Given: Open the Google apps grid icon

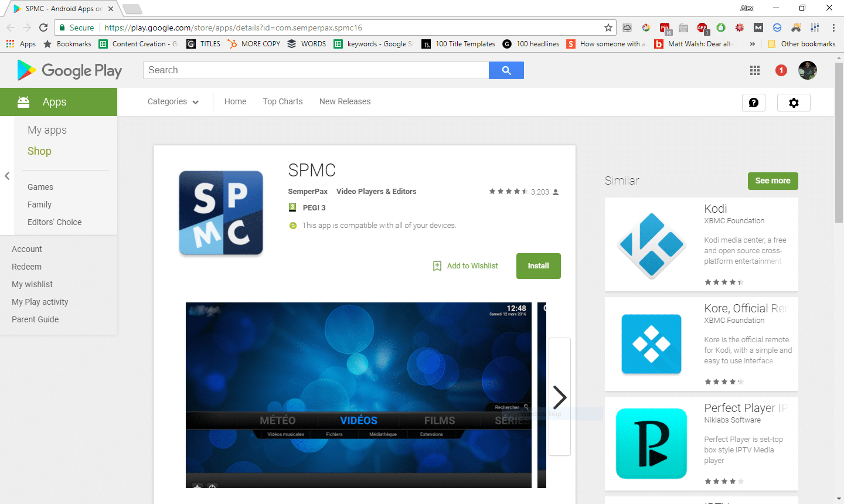Looking at the screenshot, I should [x=755, y=70].
